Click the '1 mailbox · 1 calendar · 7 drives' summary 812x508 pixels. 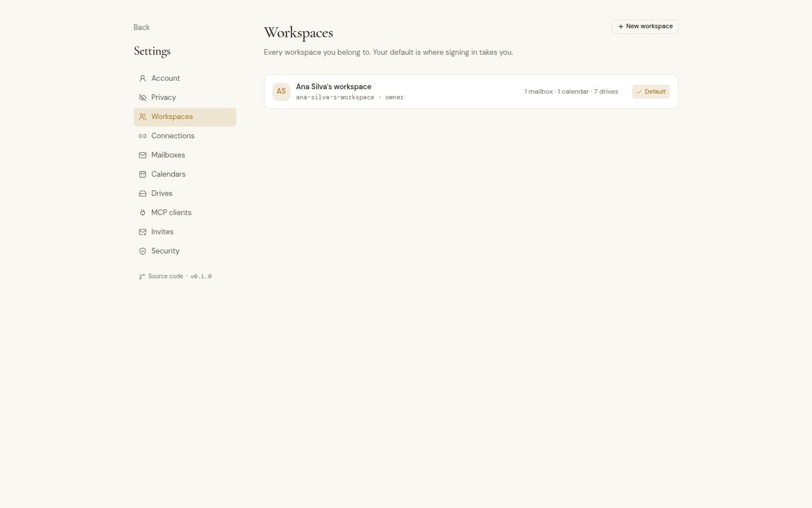click(x=571, y=91)
